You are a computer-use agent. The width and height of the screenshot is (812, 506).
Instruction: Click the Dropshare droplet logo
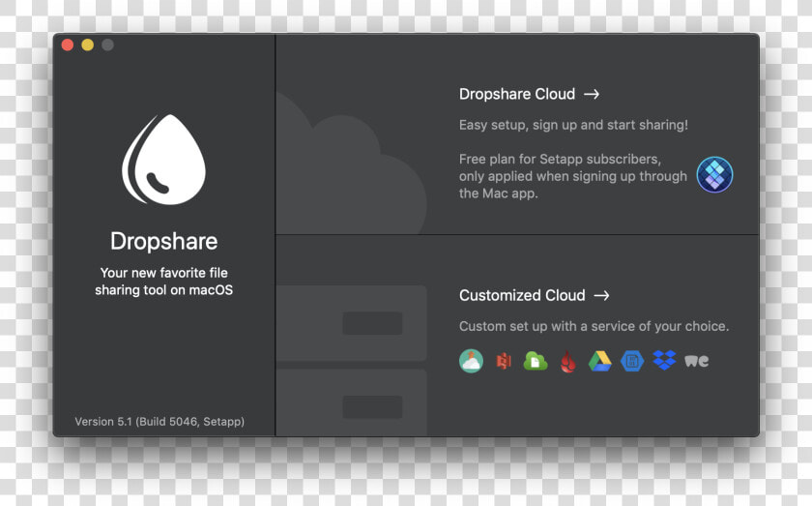pyautogui.click(x=163, y=160)
